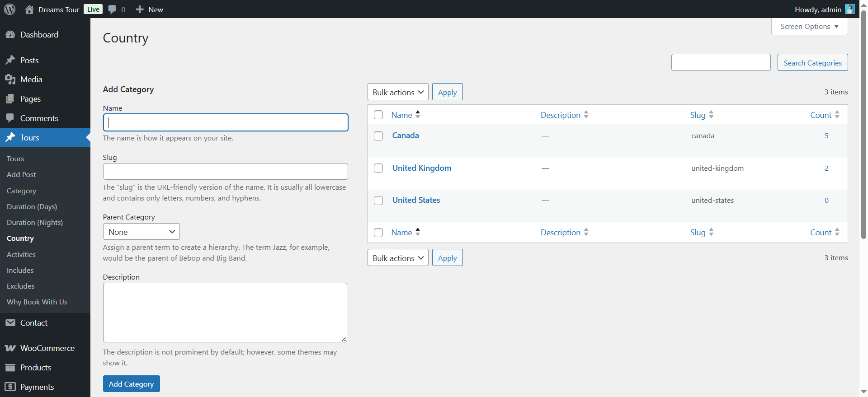Open the Dreams Tour home icon
Image resolution: width=868 pixels, height=397 pixels.
tap(29, 9)
